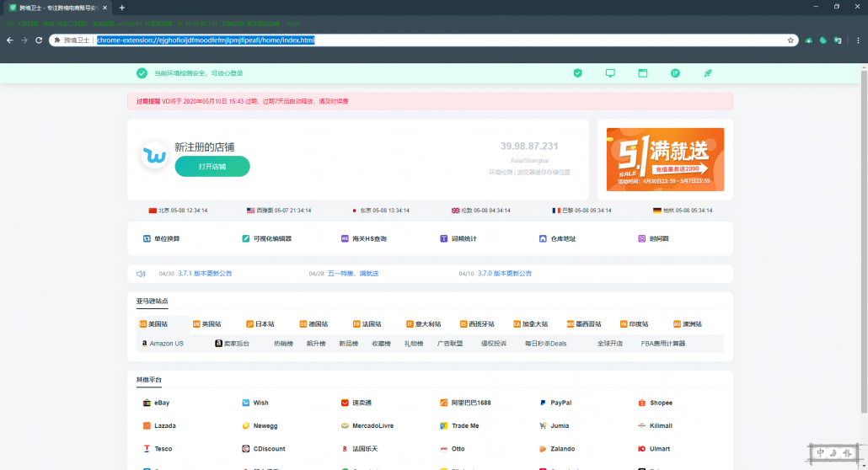This screenshot has width=868, height=470.
Task: Open the Kilimall shortcut
Action: tap(656, 425)
